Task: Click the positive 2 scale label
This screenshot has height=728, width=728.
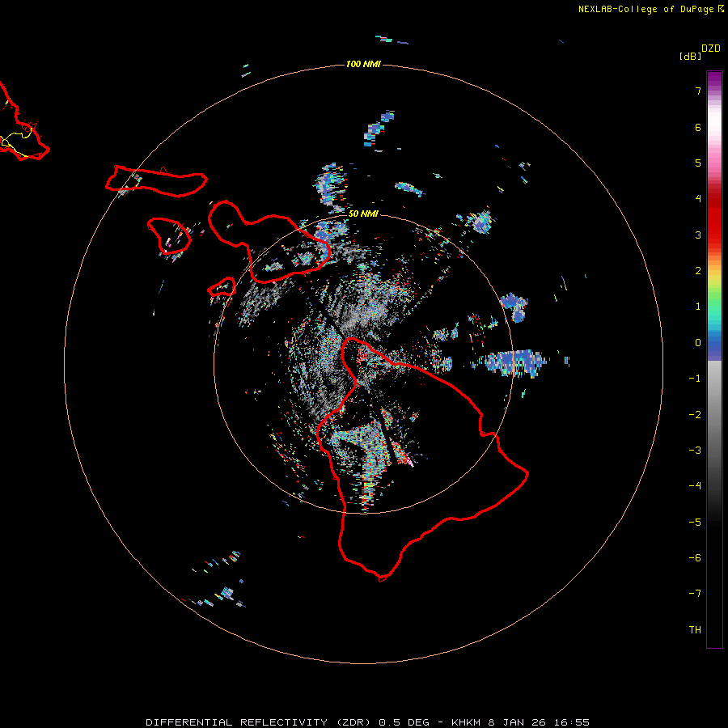Action: pos(698,271)
